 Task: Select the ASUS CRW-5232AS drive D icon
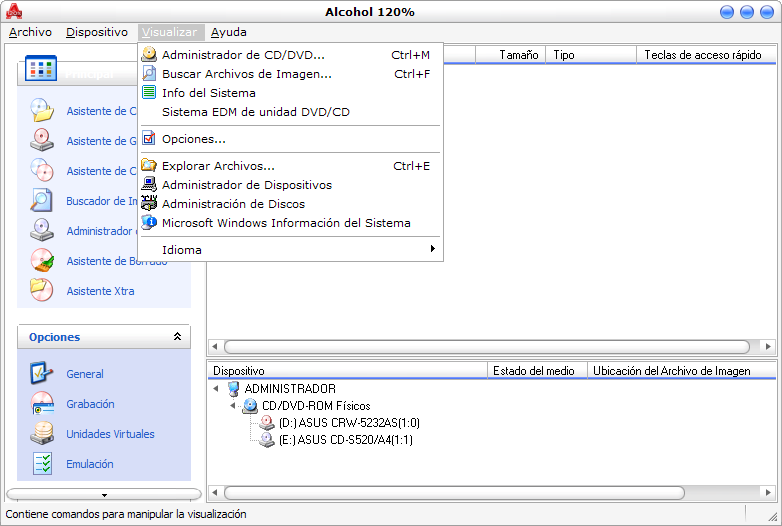[x=267, y=423]
